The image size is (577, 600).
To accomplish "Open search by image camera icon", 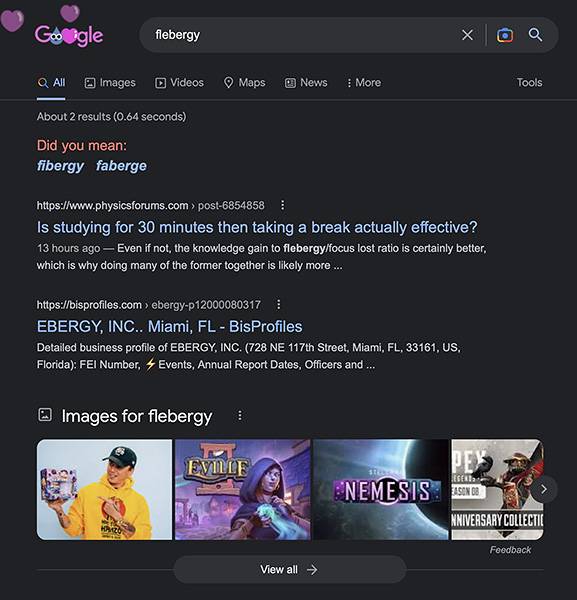I will [505, 35].
